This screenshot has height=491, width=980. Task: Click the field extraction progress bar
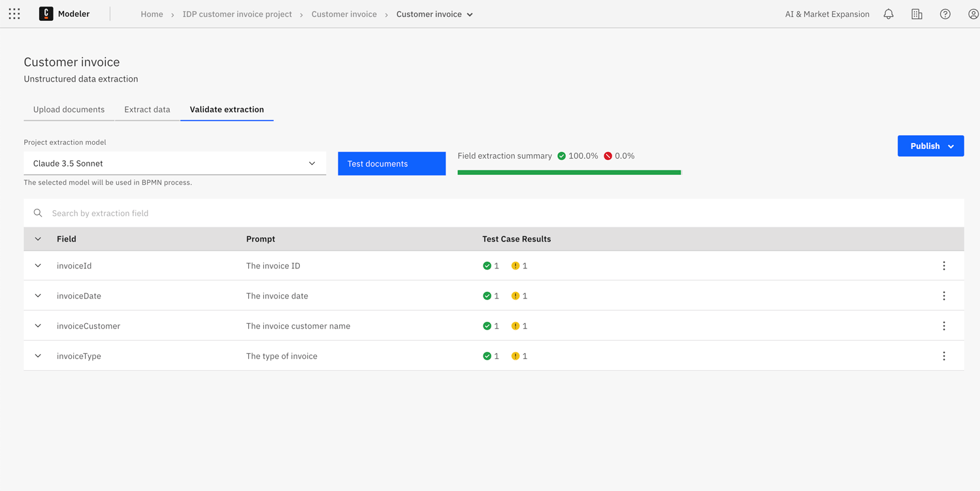[x=568, y=172]
